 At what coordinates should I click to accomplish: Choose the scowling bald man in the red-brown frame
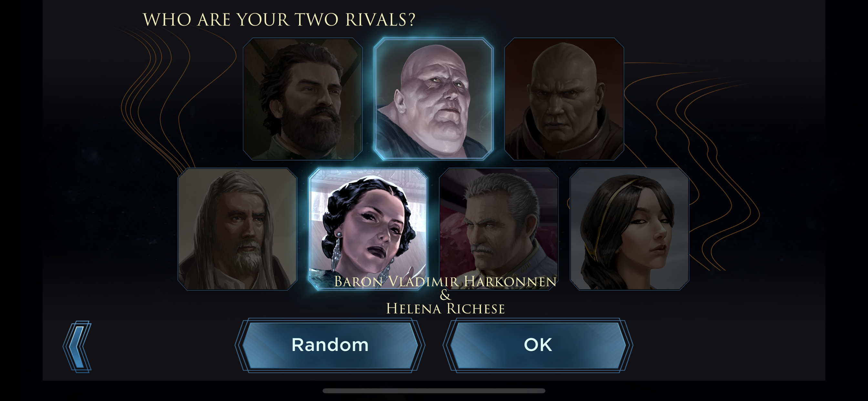564,99
